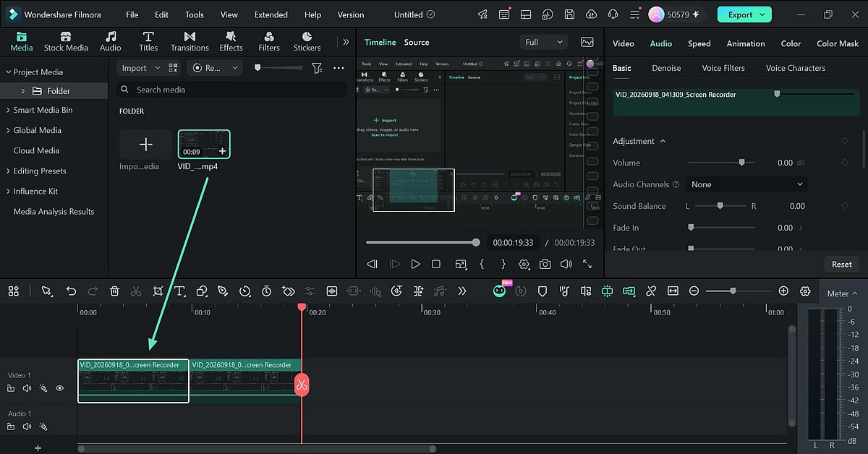Lock the Video 1 track
Viewport: 868px width, 454px height.
tap(11, 388)
